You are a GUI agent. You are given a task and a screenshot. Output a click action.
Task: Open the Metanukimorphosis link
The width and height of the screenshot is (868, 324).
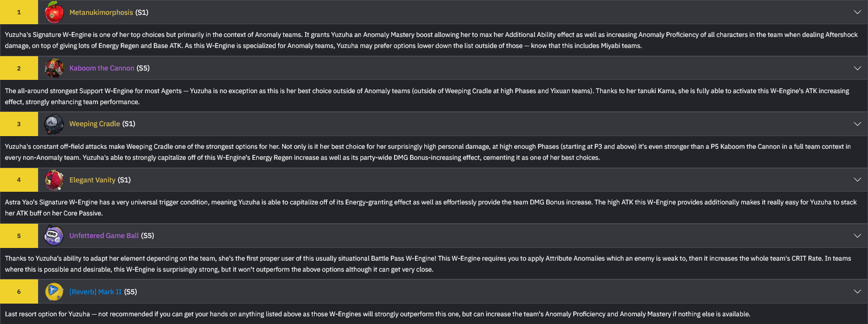click(x=101, y=12)
